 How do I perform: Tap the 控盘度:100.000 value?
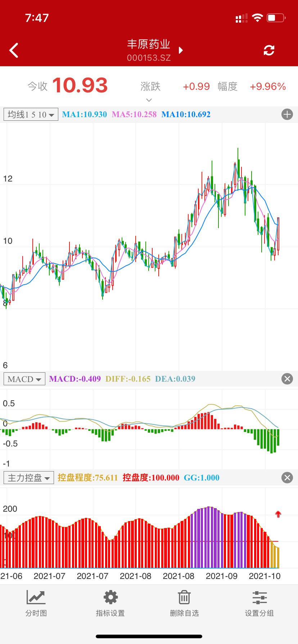pyautogui.click(x=151, y=478)
